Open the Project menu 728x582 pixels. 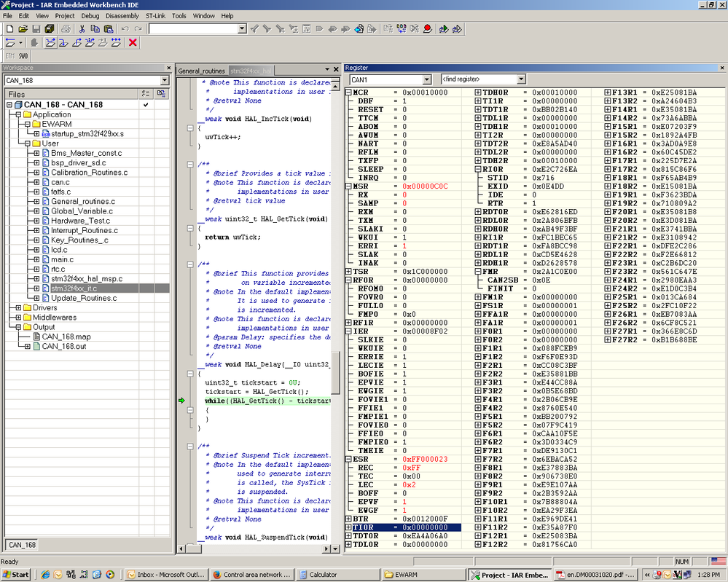[65, 16]
